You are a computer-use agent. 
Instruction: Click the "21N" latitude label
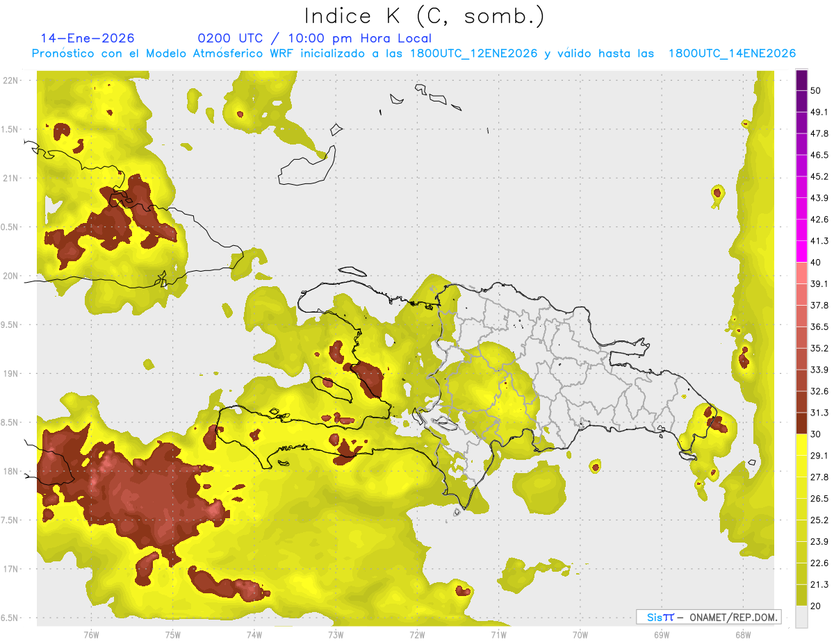pyautogui.click(x=11, y=178)
